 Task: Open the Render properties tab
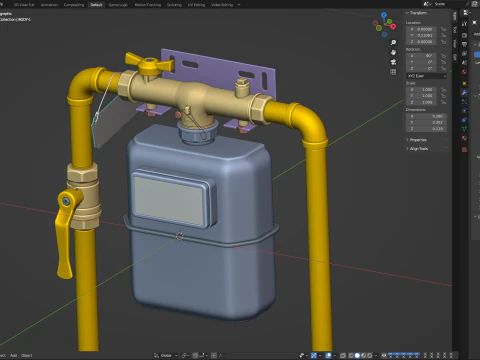464,35
